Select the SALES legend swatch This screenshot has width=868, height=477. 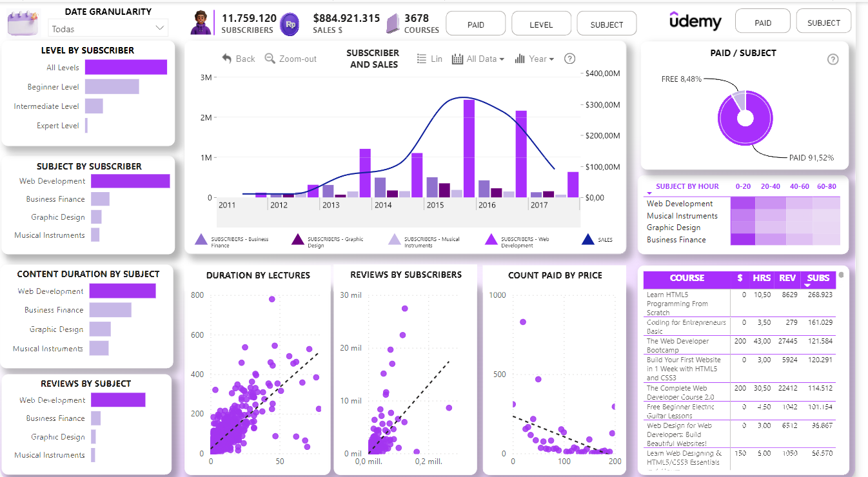[x=587, y=240]
